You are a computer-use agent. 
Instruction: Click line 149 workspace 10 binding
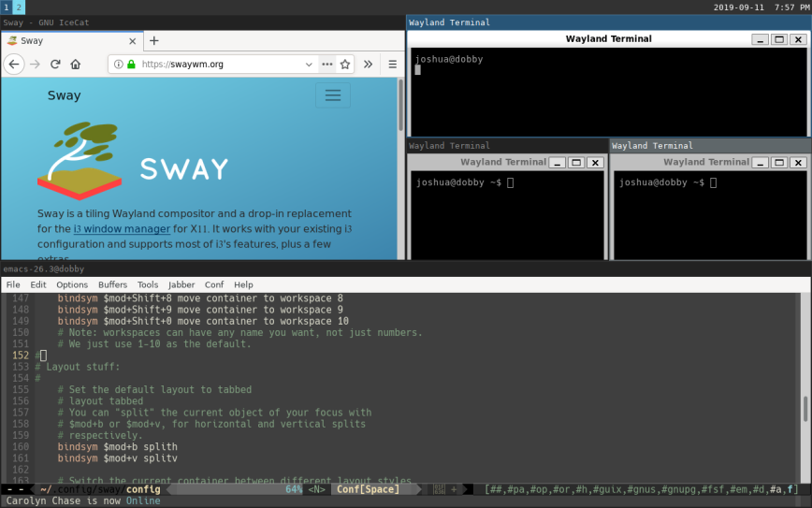[x=203, y=321]
